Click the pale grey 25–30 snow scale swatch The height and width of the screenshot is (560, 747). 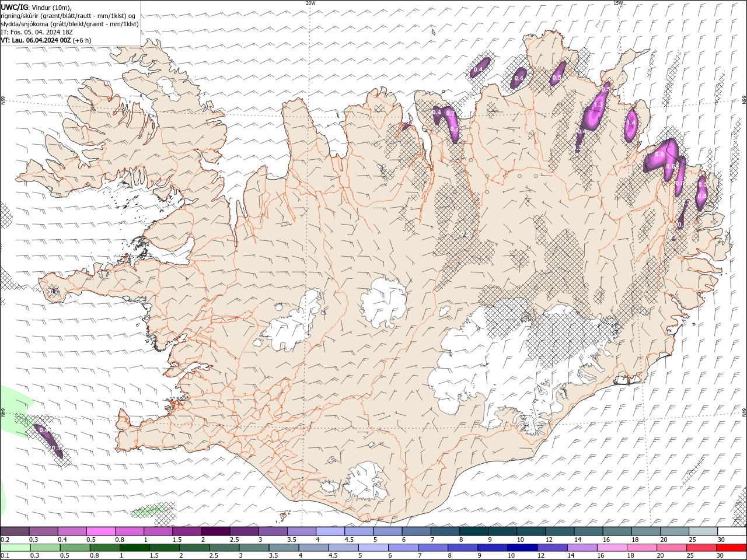coord(703,531)
